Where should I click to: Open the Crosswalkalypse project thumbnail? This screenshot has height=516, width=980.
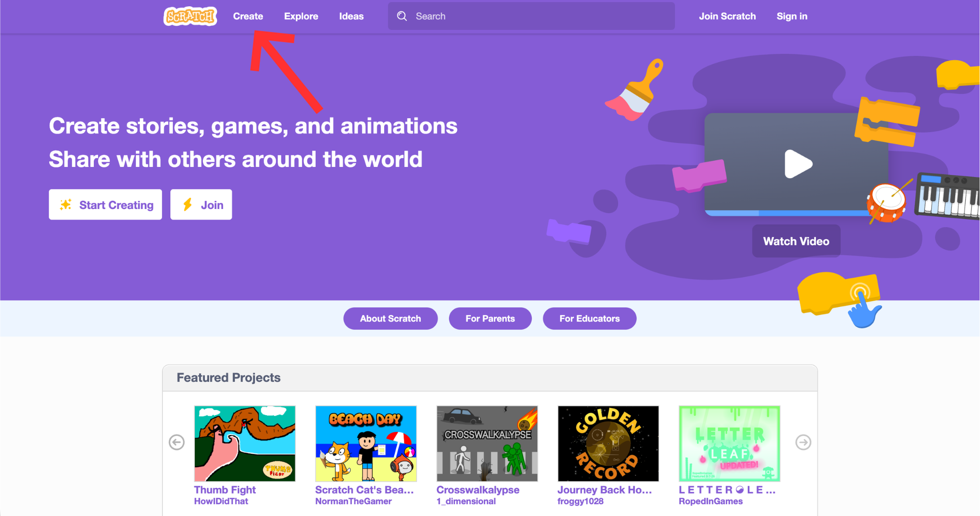tap(487, 443)
